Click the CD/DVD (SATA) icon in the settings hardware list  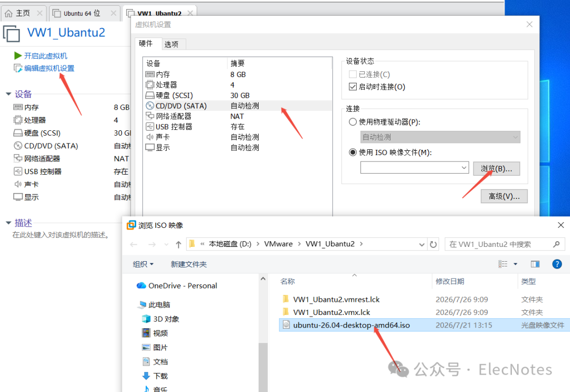(x=150, y=106)
